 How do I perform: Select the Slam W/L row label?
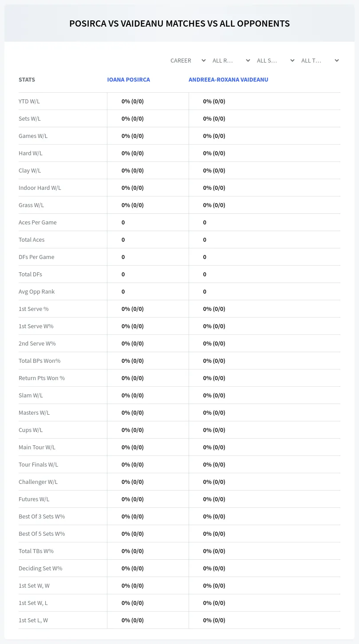[31, 395]
